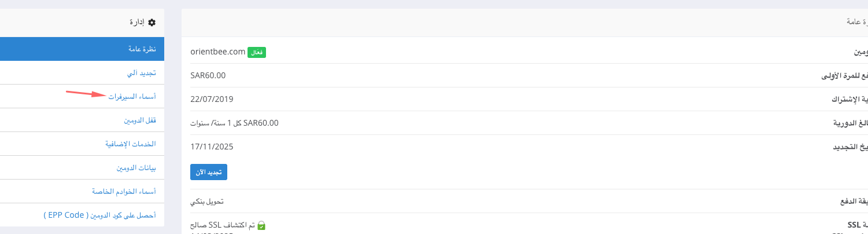Click the green SSL padlock icon
Viewport: 868px width, 234px height.
pyautogui.click(x=261, y=225)
